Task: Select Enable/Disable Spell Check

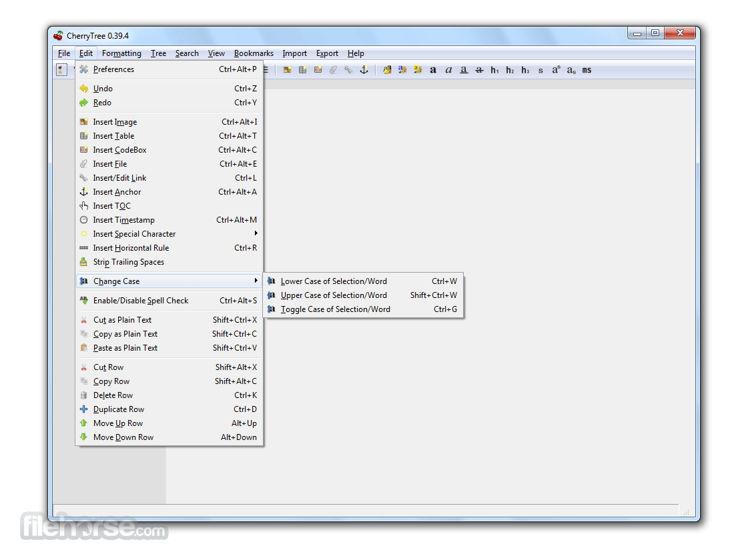Action: point(169,301)
